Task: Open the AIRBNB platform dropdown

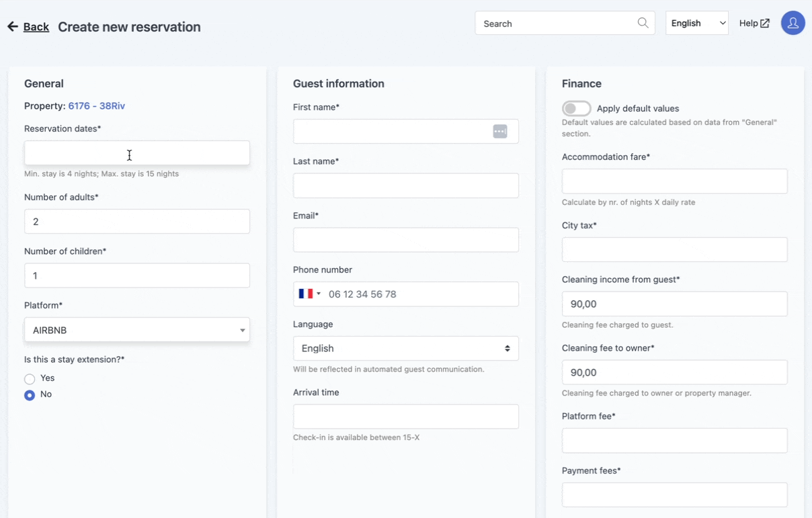Action: tap(136, 330)
